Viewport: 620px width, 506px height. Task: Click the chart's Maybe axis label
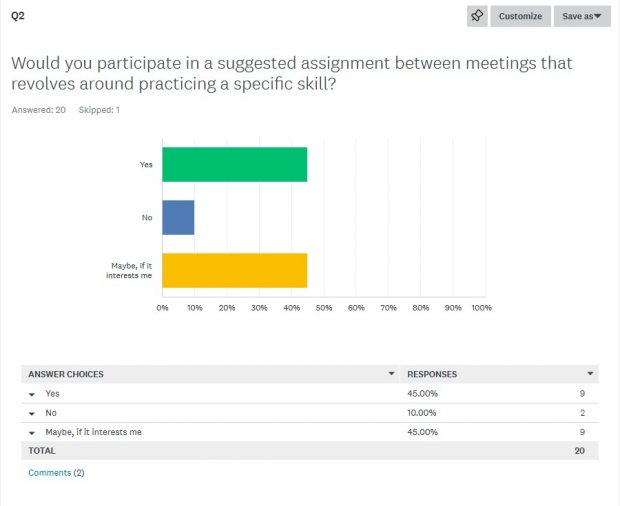(130, 270)
